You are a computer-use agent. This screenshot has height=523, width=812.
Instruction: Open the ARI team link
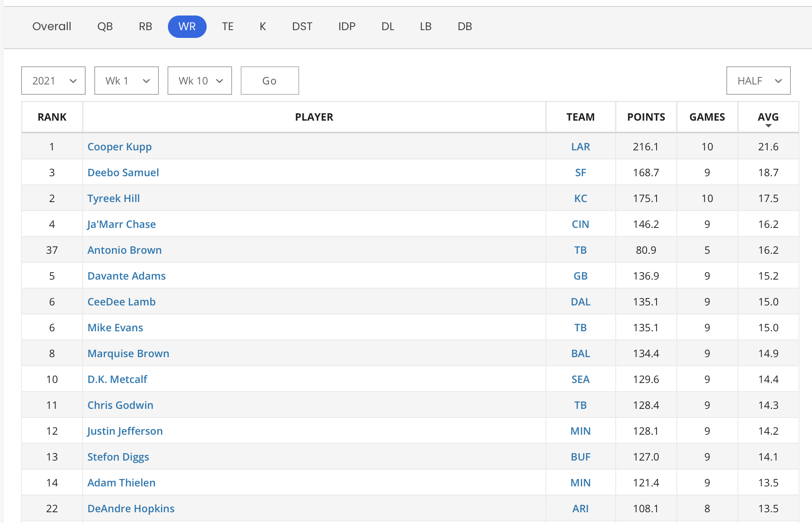tap(581, 509)
